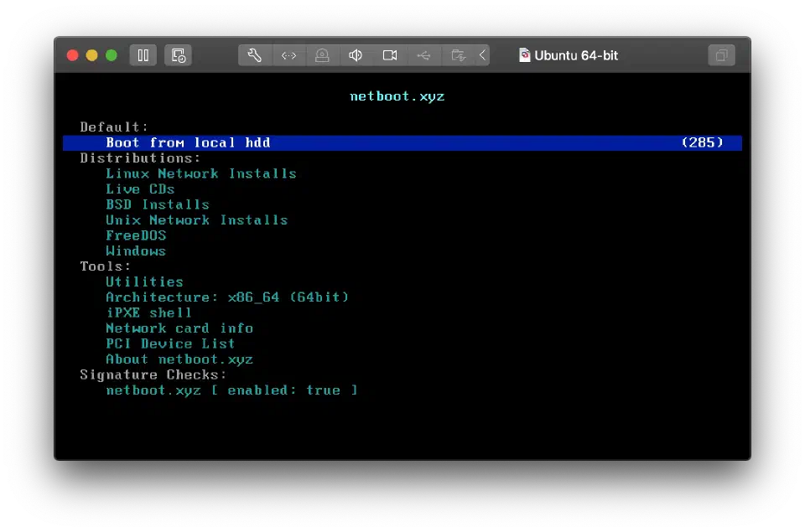Click the Tools: heading

106,266
